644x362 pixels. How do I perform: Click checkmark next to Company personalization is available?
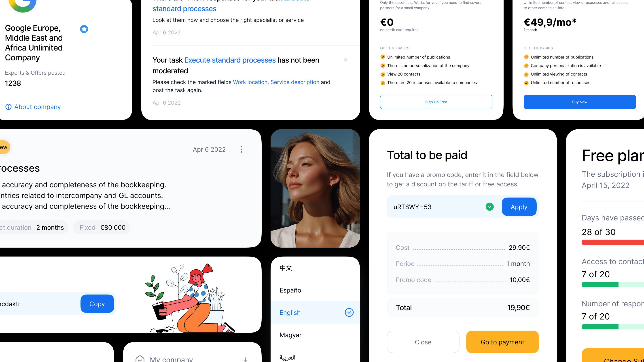(x=526, y=66)
